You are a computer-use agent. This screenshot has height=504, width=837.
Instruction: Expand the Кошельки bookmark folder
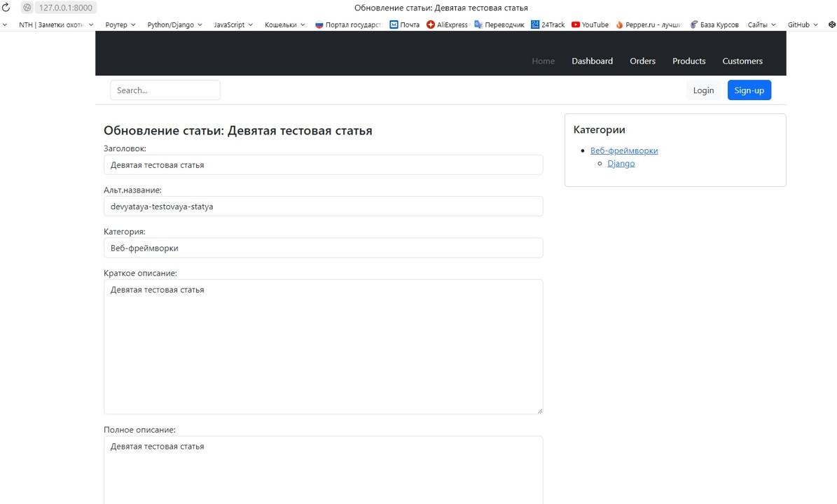click(x=285, y=24)
